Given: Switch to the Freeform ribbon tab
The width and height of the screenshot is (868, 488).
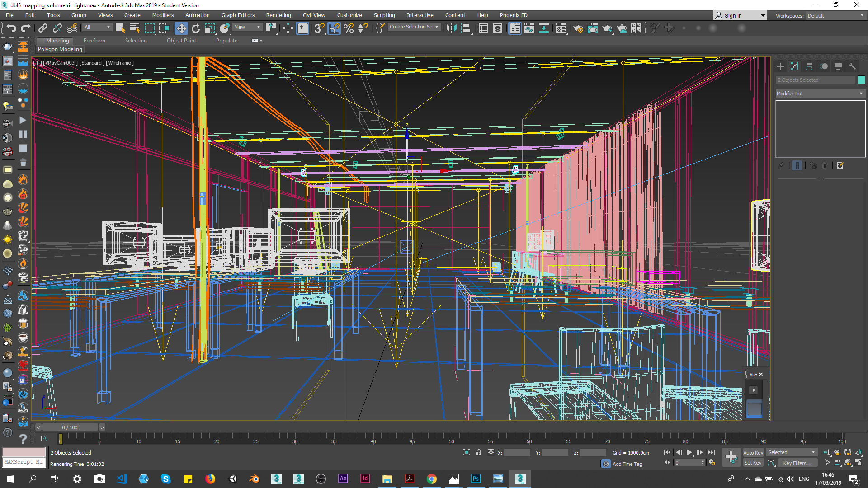Looking at the screenshot, I should pos(94,41).
